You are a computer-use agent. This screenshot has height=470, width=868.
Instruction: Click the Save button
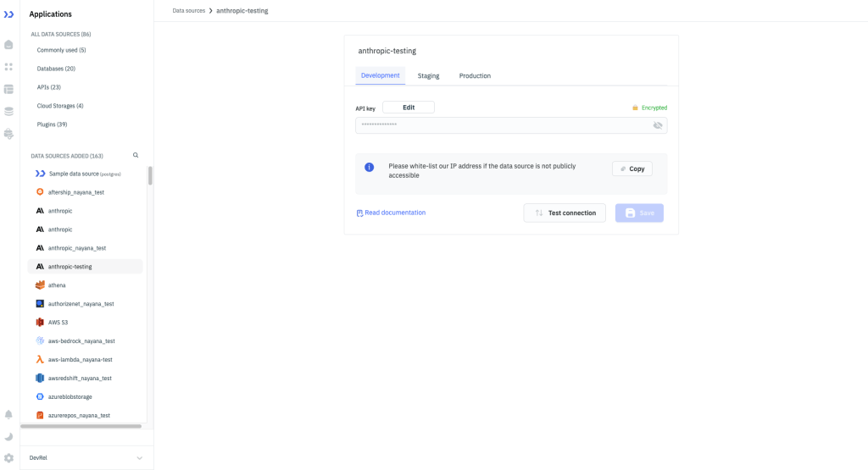point(639,213)
